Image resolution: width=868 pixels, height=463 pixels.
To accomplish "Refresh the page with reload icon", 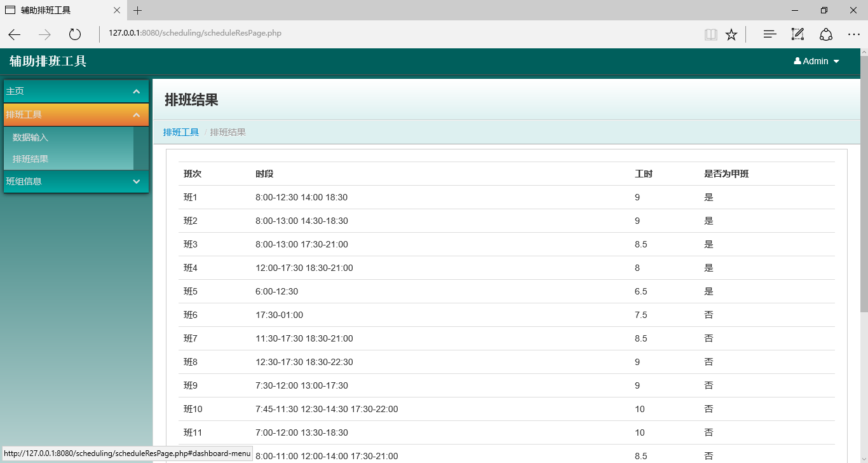I will (x=75, y=34).
